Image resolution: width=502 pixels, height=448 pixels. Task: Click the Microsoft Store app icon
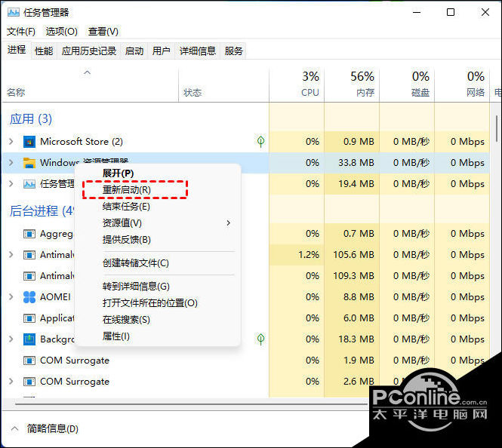(29, 142)
